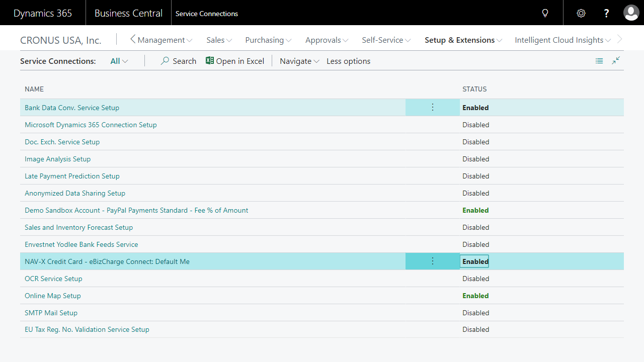The width and height of the screenshot is (644, 362).
Task: Click Disabled status of SMTP Mail Setup
Action: pos(475,313)
